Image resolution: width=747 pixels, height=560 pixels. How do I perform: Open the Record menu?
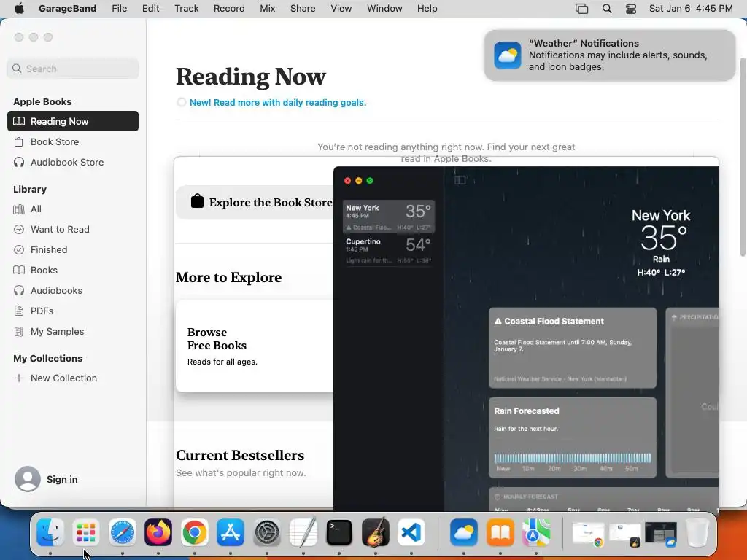229,9
